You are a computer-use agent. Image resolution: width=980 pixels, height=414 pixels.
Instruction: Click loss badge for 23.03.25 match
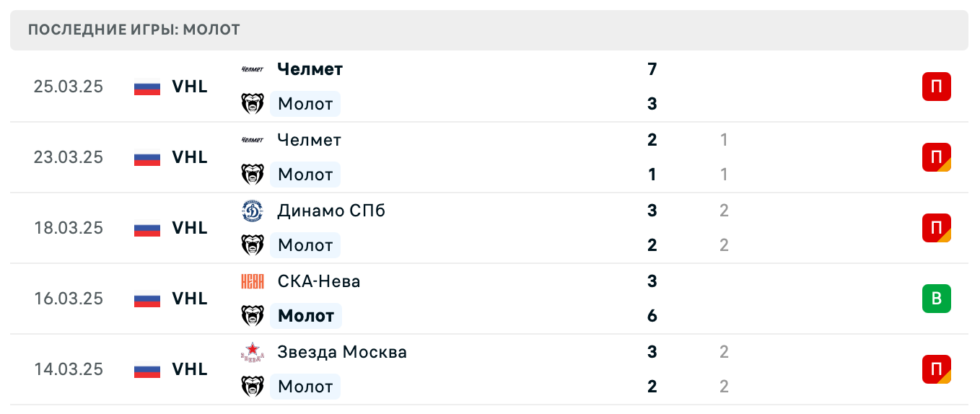(936, 157)
